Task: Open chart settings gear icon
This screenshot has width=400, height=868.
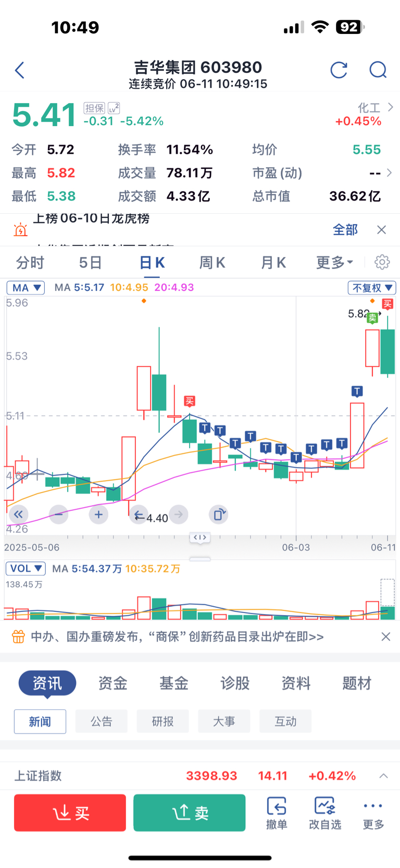Action: (x=382, y=262)
